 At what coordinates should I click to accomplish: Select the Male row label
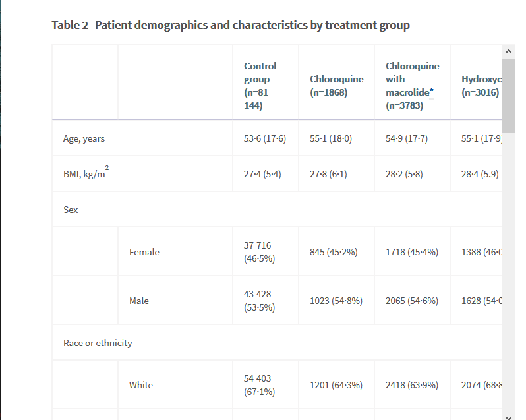(139, 301)
